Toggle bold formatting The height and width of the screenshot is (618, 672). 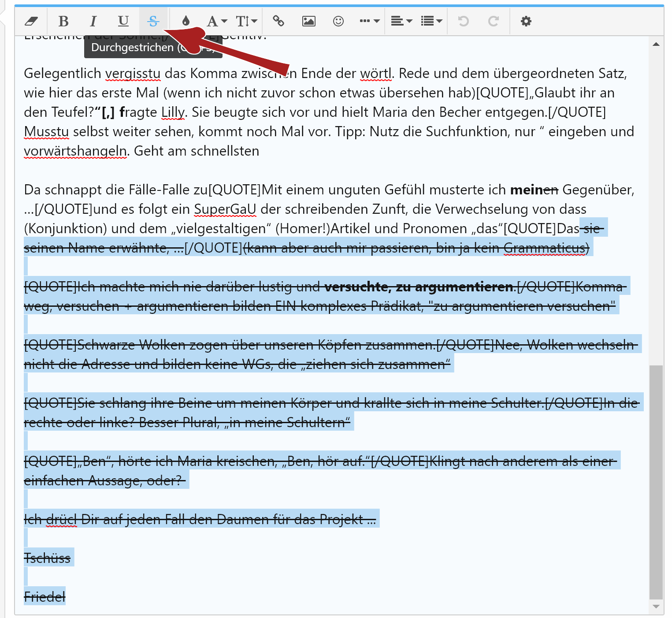click(x=63, y=21)
